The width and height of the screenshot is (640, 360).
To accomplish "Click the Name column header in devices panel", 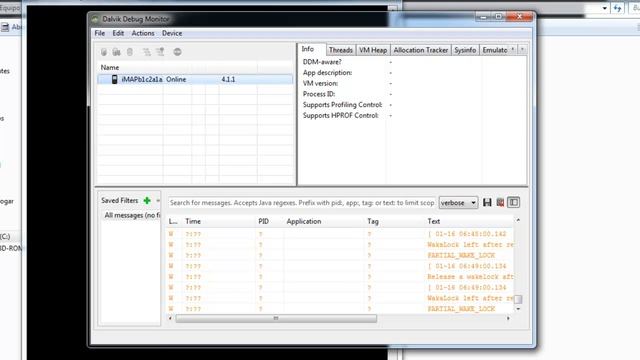I will pyautogui.click(x=110, y=67).
